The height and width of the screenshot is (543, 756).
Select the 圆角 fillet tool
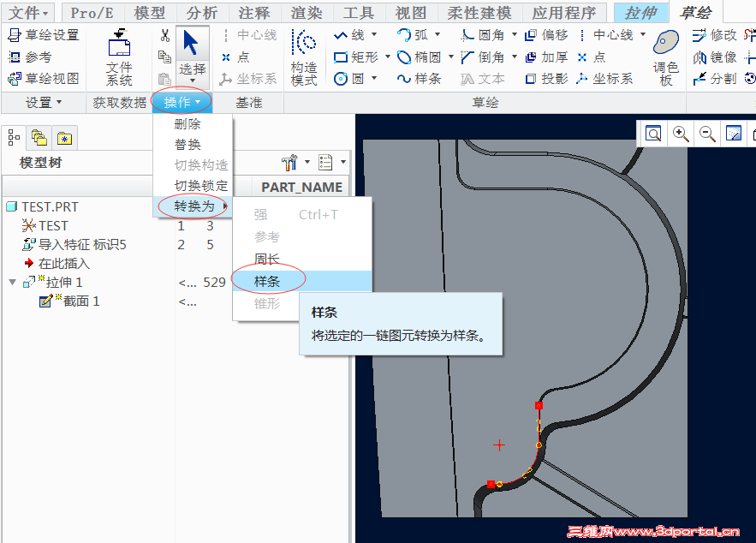[x=483, y=35]
